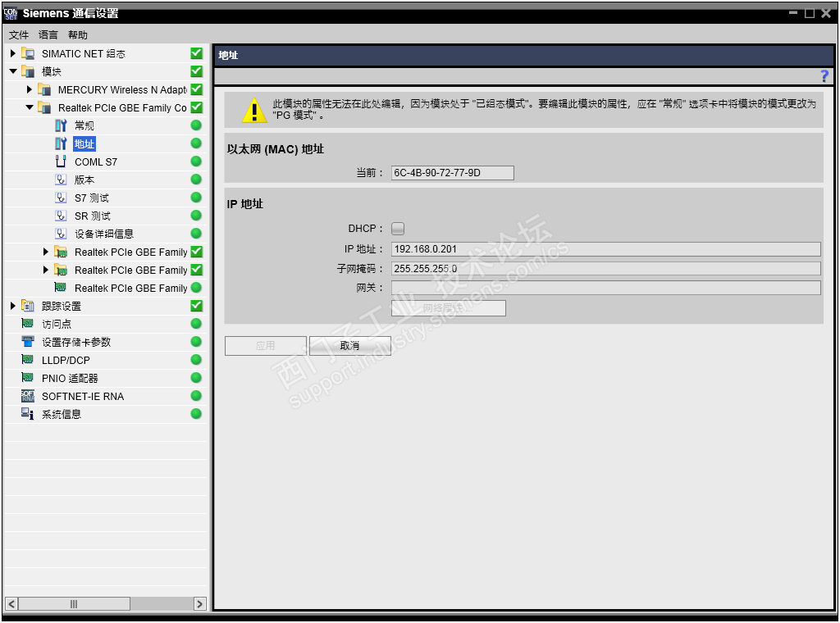Click tree scrollbar right arrow
The width and height of the screenshot is (840, 623).
(x=200, y=603)
